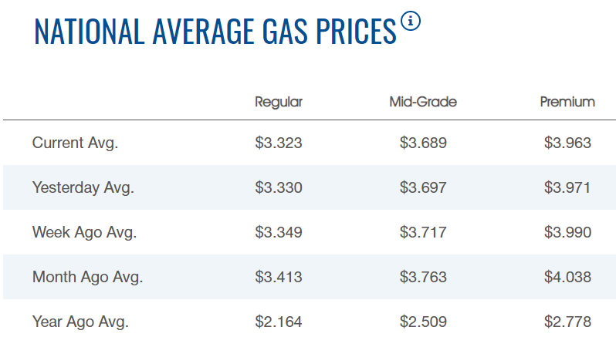Click week ago mid-grade price $3.717
The image size is (616, 364).
423,232
